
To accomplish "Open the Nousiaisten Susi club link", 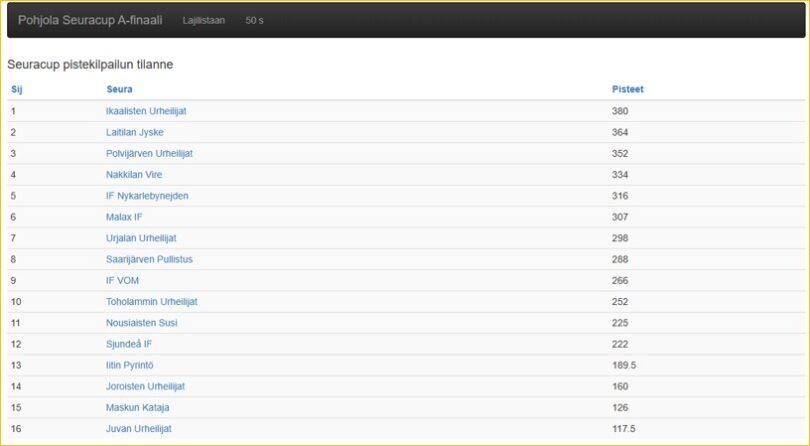I will pyautogui.click(x=142, y=323).
